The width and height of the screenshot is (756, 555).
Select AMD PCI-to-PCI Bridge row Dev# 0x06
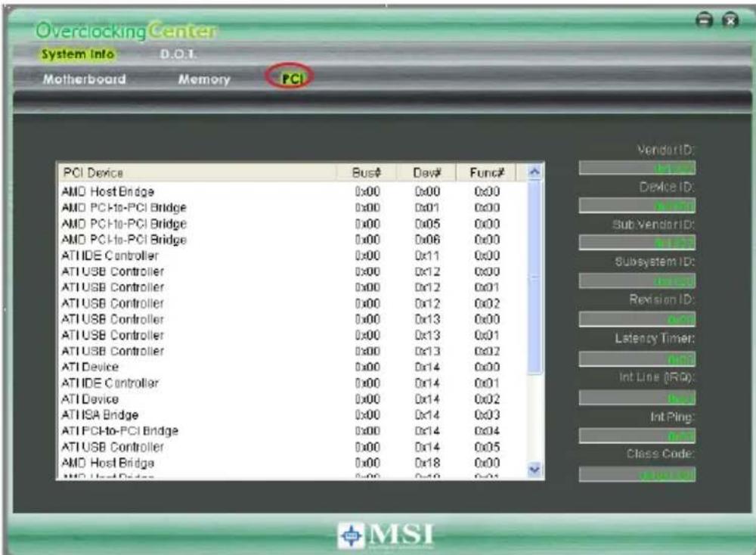(292, 240)
